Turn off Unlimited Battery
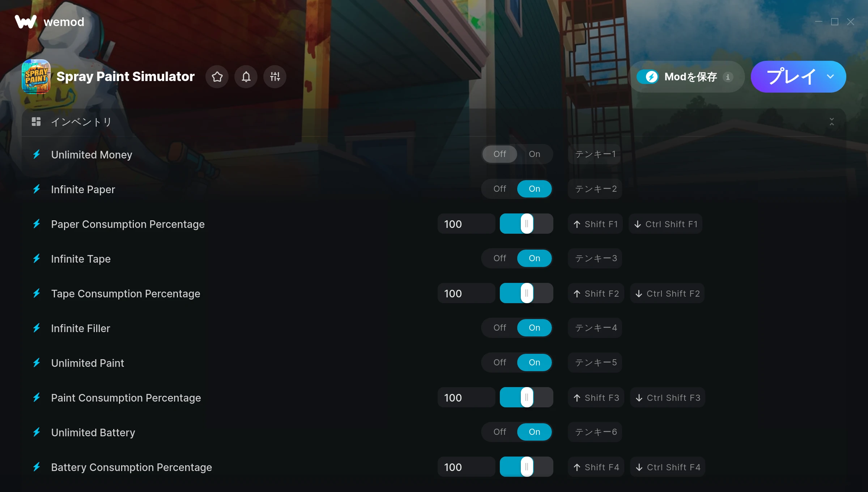The height and width of the screenshot is (492, 868). click(x=499, y=432)
